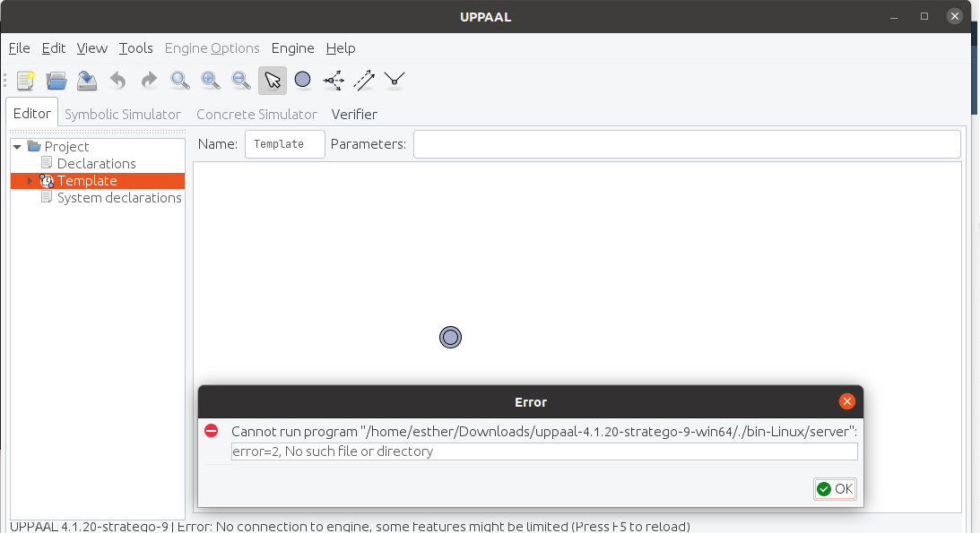The height and width of the screenshot is (533, 980).
Task: Open the Tools menu
Action: point(135,48)
